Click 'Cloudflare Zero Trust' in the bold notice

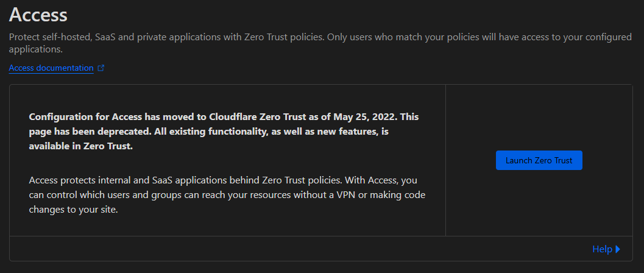(x=257, y=116)
